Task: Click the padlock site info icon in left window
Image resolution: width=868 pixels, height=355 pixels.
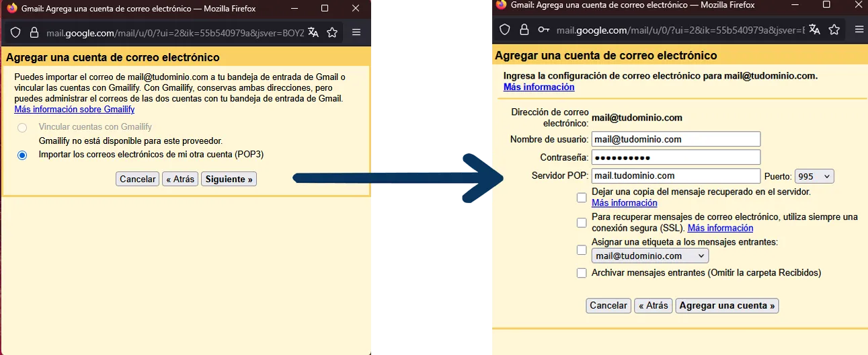Action: (35, 32)
